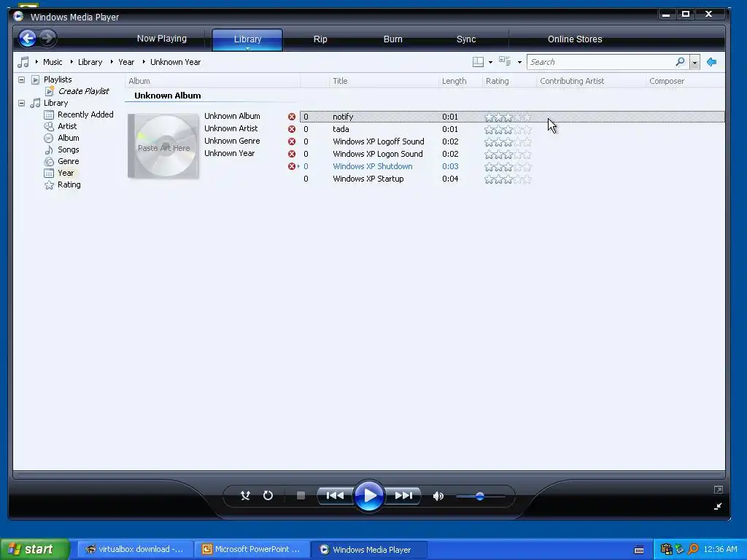The image size is (747, 560).
Task: Click into the Search input field
Action: pos(600,62)
